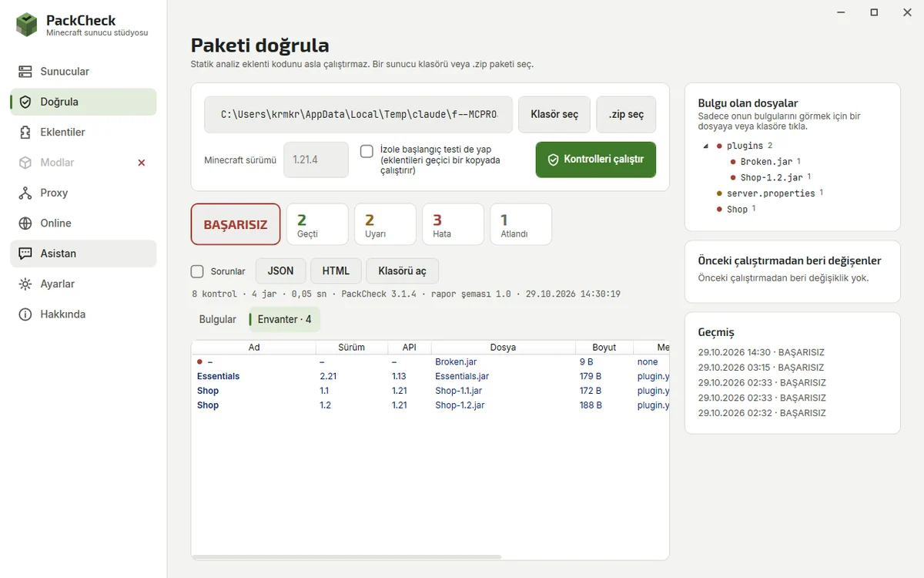Click the Klasör seç button
Image resolution: width=924 pixels, height=578 pixels.
click(x=554, y=115)
